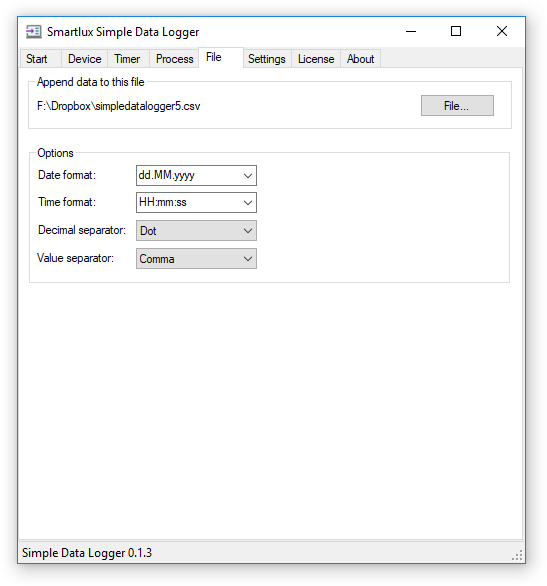The height and width of the screenshot is (586, 547).
Task: Click the File... browse button
Action: pos(457,106)
